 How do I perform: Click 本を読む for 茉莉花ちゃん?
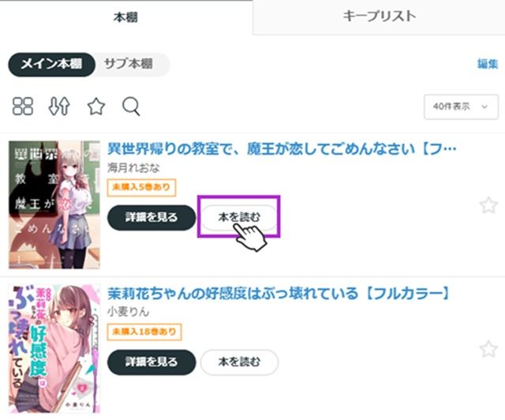pyautogui.click(x=239, y=362)
